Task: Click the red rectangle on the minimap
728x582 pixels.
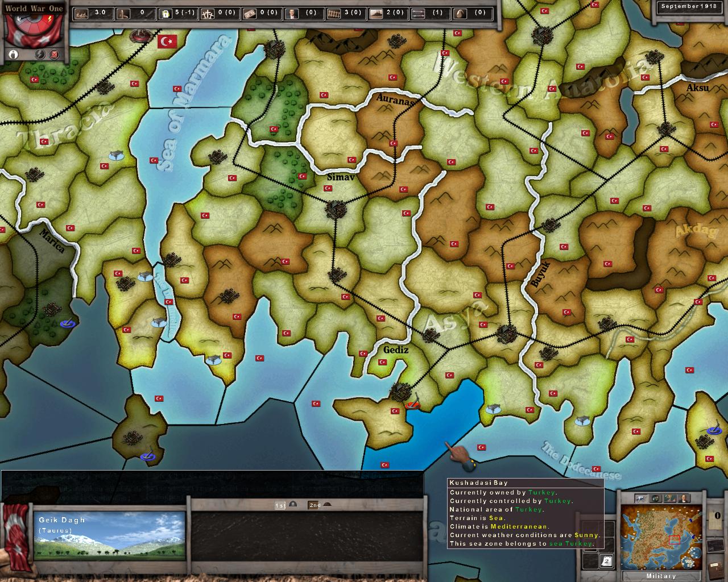Action: pos(675,539)
